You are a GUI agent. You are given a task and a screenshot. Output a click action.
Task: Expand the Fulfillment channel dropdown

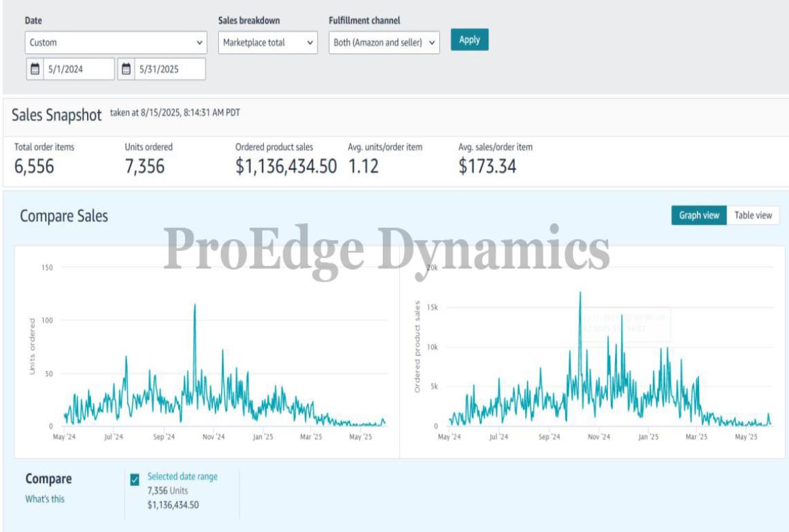point(384,42)
